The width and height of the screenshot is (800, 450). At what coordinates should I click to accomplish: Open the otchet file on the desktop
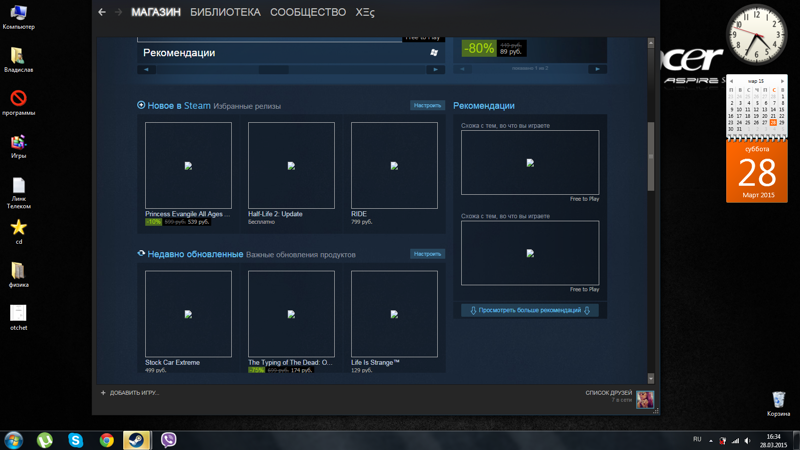[x=18, y=317]
